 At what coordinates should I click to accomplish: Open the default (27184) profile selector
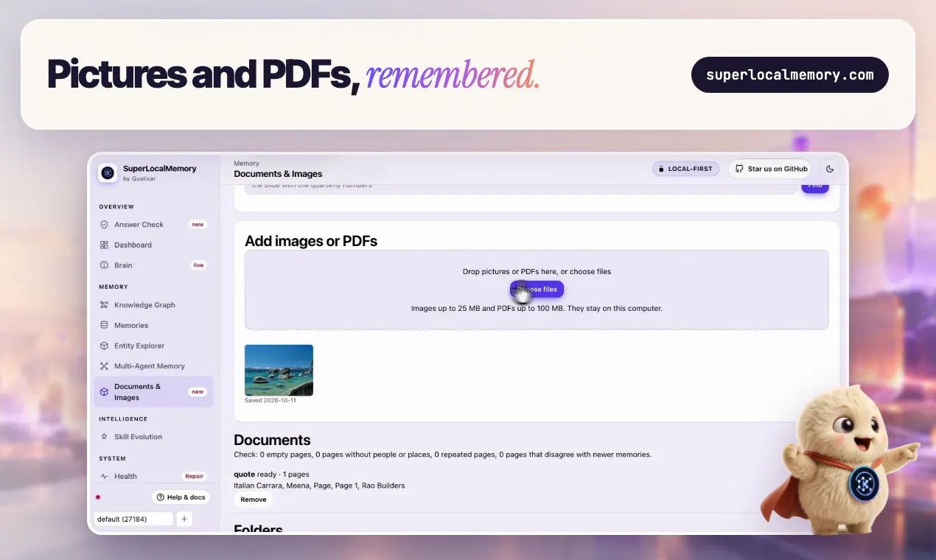coord(133,519)
